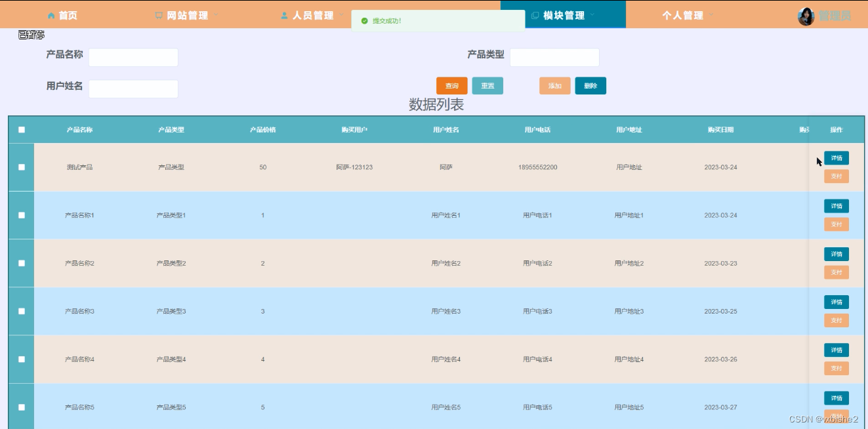
Task: Click the 操作 column header
Action: [837, 130]
